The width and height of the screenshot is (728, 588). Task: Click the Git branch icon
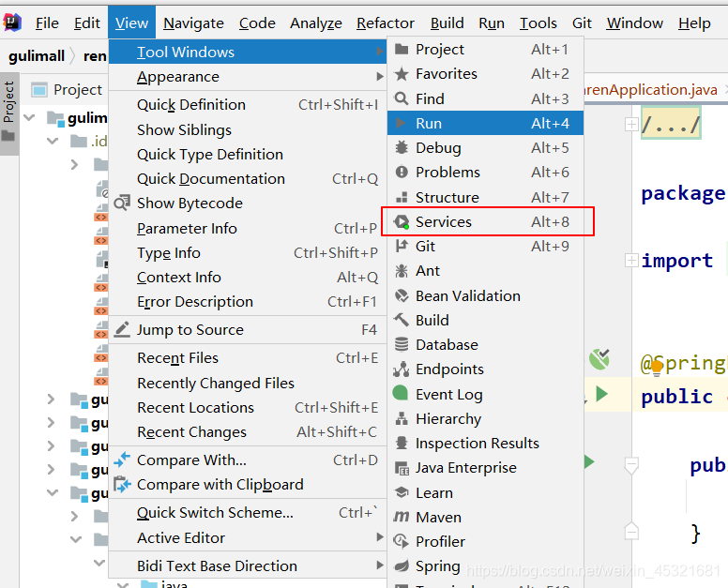click(x=402, y=246)
